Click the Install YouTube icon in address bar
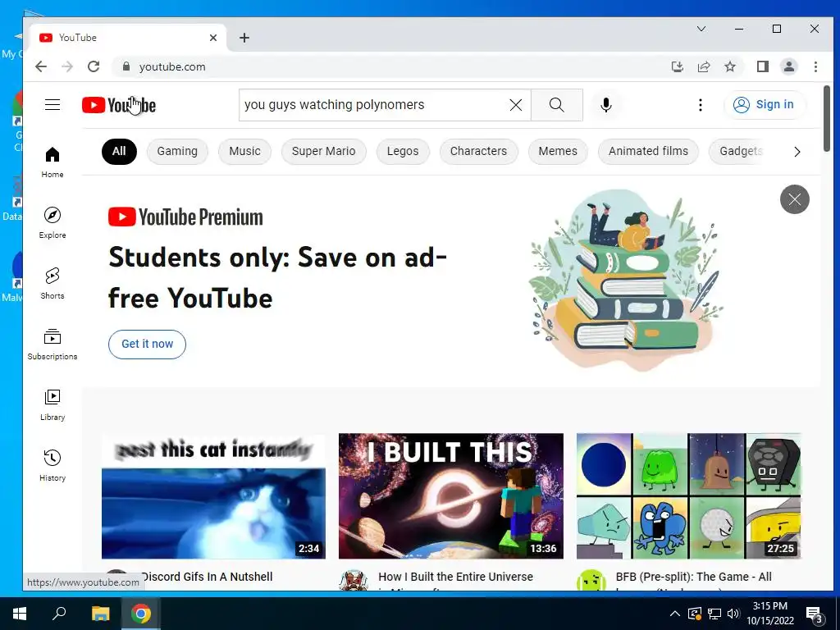 click(x=677, y=66)
